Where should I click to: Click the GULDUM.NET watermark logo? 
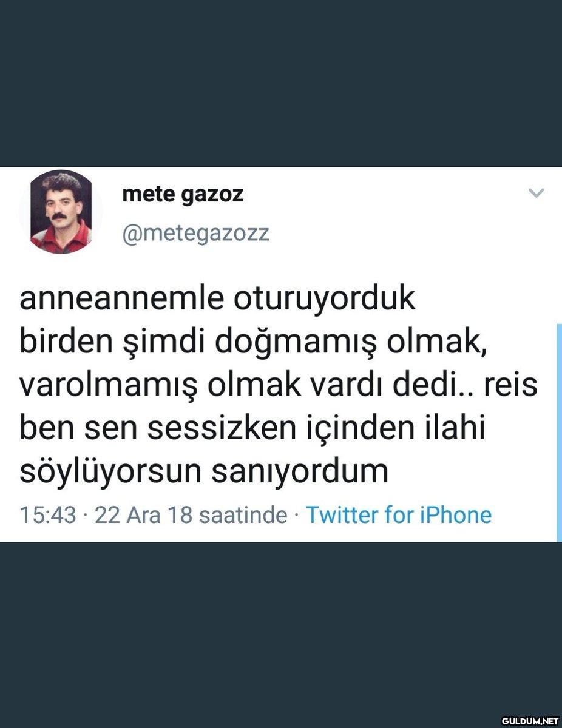530,720
